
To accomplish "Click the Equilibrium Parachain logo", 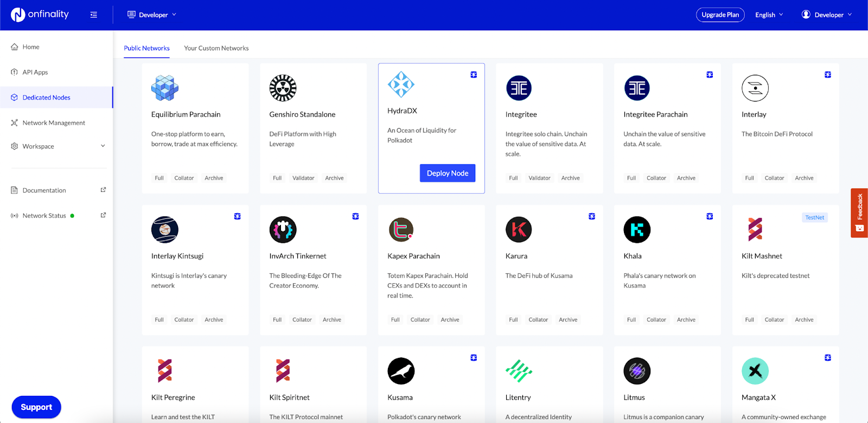I will tap(165, 88).
